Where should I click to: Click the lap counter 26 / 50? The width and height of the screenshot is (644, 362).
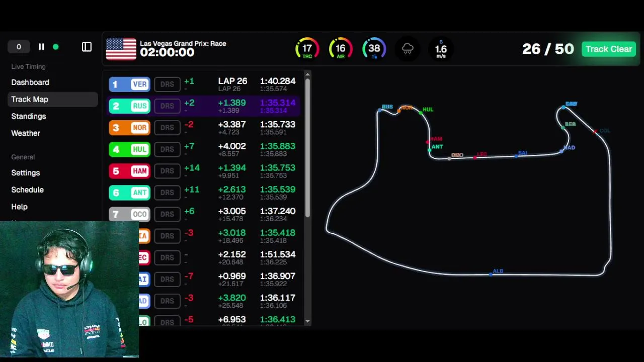(x=548, y=49)
